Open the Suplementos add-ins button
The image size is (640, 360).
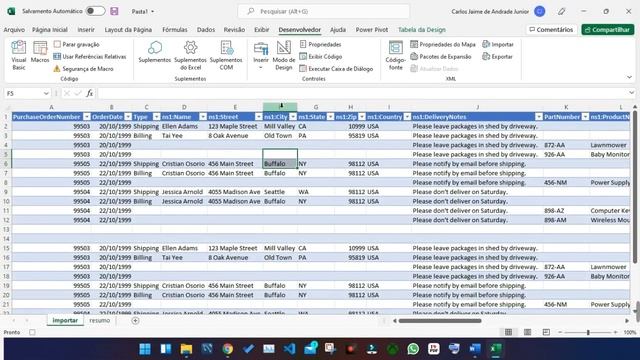coord(154,52)
